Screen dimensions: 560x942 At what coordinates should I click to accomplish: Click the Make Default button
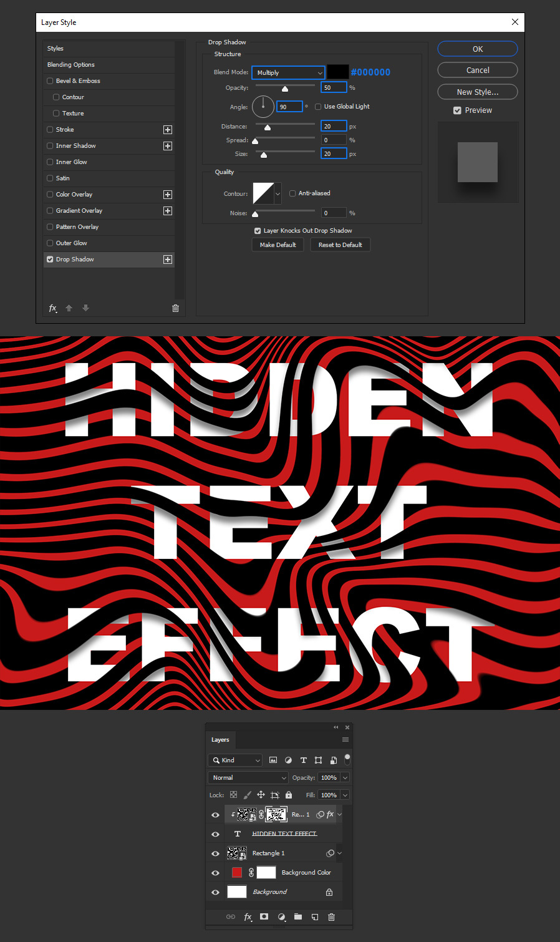point(278,245)
